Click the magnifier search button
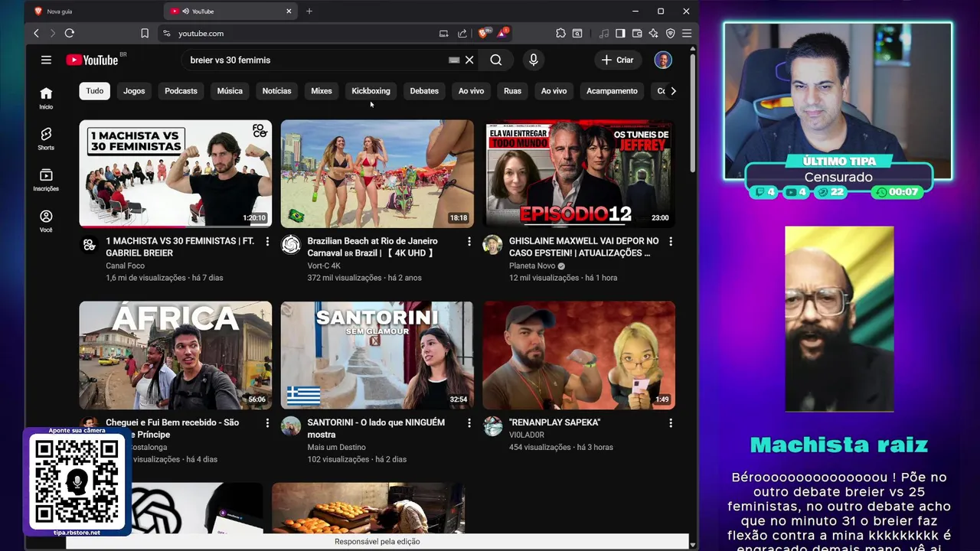Image resolution: width=980 pixels, height=551 pixels. (496, 60)
